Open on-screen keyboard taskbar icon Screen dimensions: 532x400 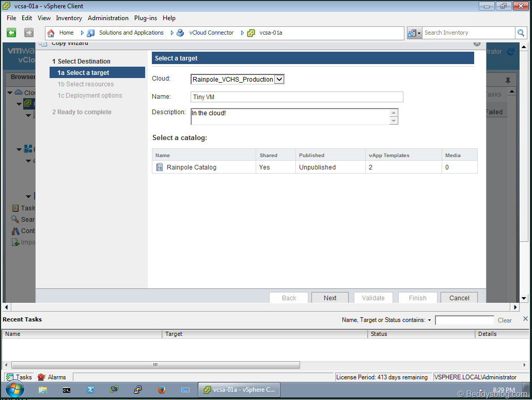[185, 390]
